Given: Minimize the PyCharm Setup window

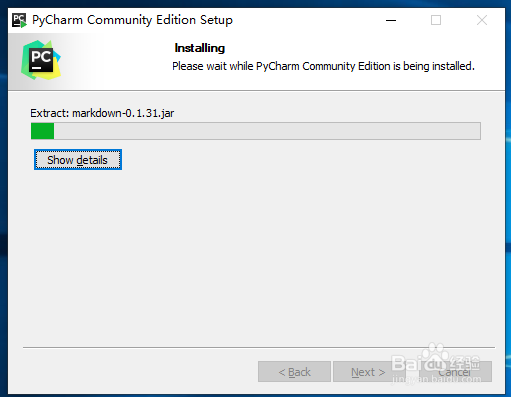Looking at the screenshot, I should 391,20.
